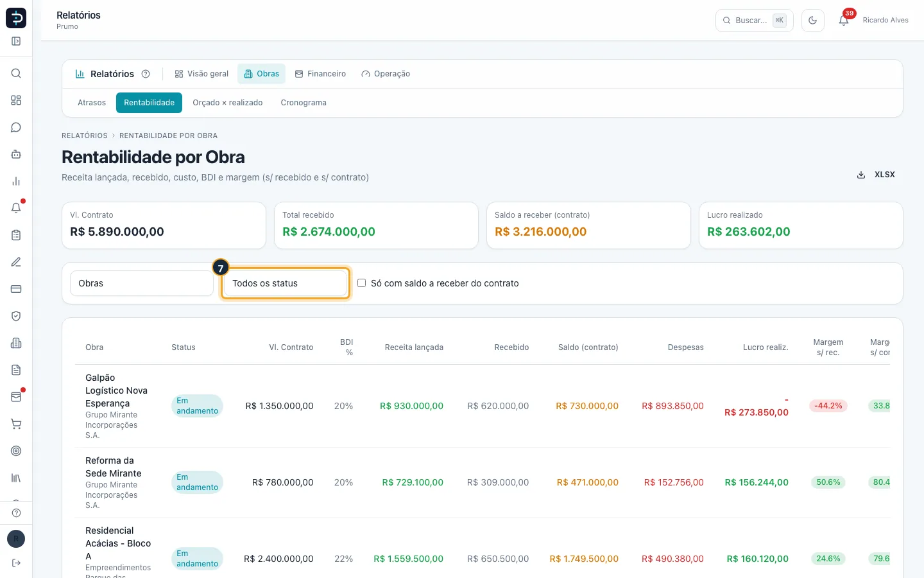This screenshot has height=578, width=924.
Task: Click the Prumo logo in the sidebar
Action: pyautogui.click(x=16, y=18)
